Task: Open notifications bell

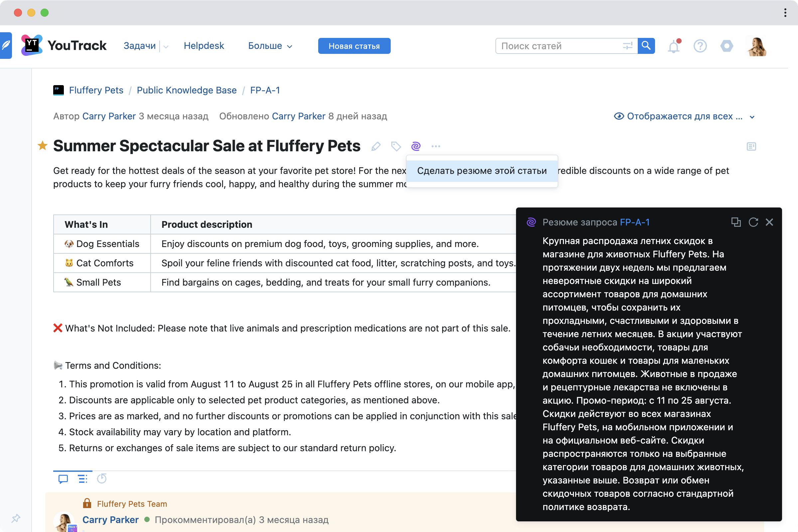Action: coord(674,46)
